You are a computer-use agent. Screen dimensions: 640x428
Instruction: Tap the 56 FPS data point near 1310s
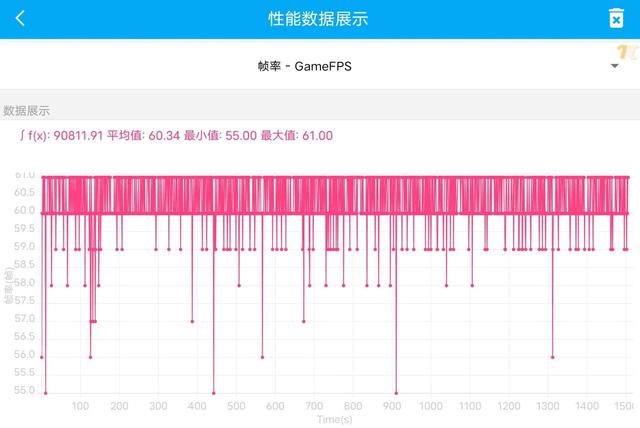coord(552,357)
